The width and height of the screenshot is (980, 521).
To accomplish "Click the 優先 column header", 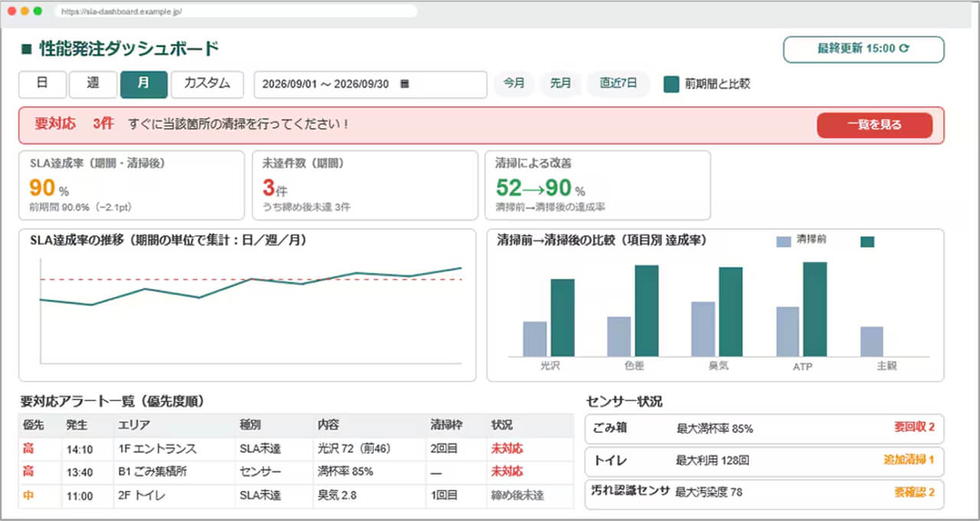I will (x=33, y=425).
